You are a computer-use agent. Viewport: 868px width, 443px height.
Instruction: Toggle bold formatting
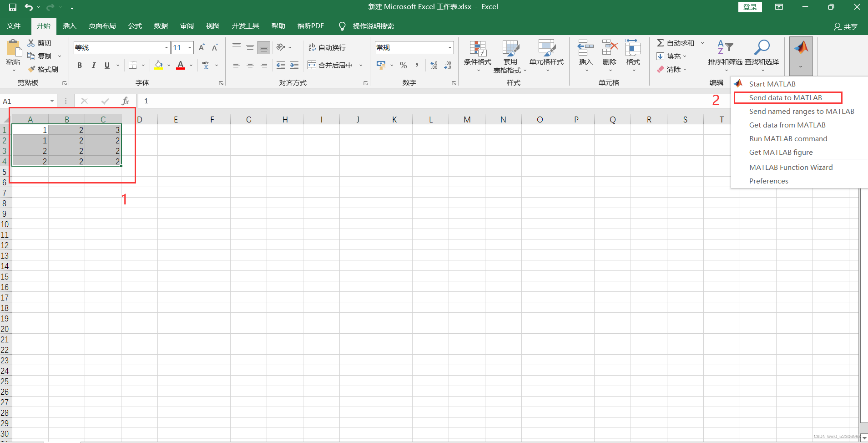79,65
